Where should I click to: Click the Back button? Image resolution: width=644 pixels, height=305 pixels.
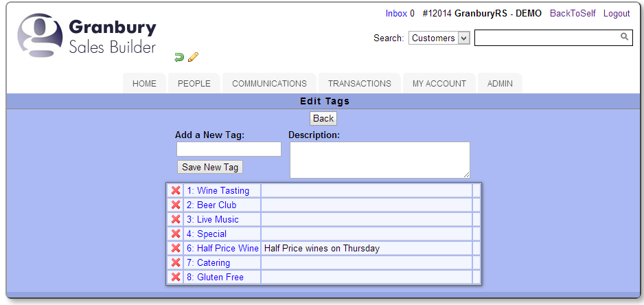click(x=323, y=118)
